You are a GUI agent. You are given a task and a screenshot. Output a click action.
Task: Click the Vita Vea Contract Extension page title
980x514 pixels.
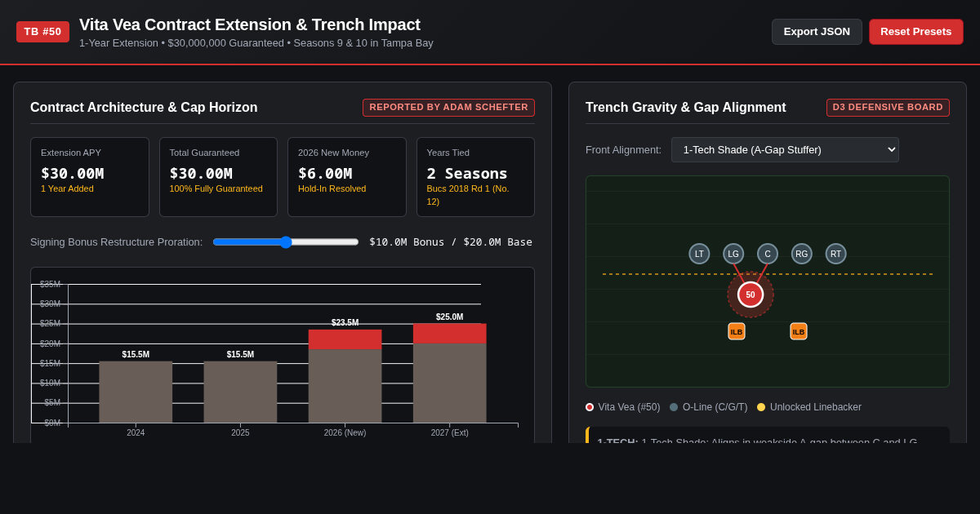point(250,24)
